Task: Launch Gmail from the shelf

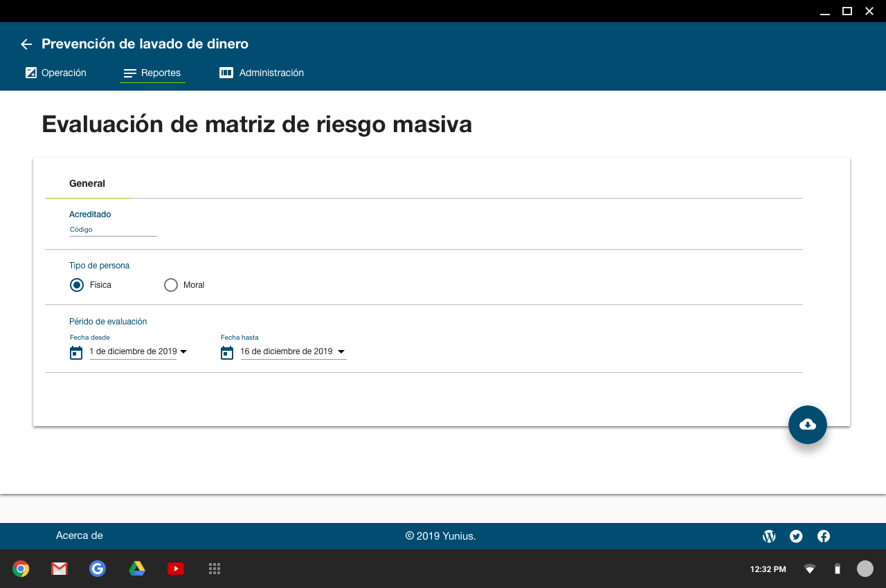Action: [60, 569]
